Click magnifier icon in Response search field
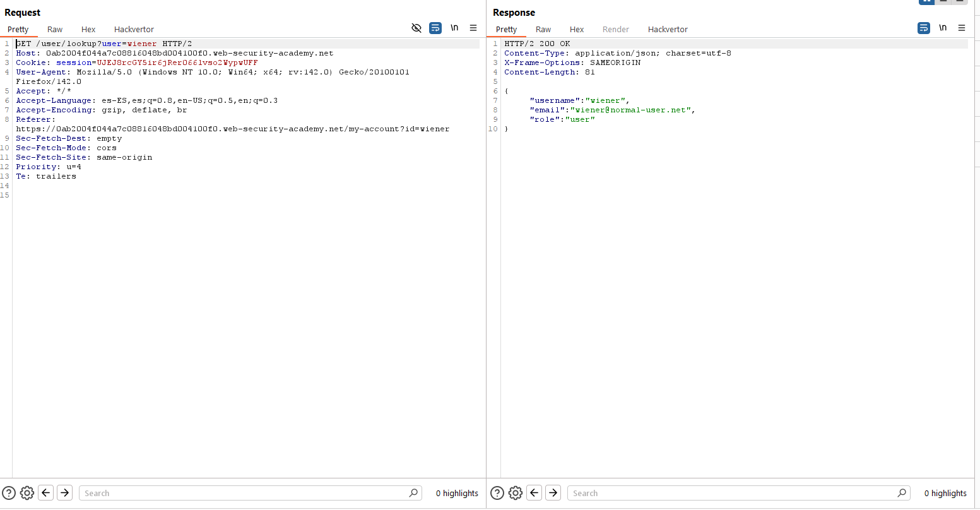Screen dimensions: 980x510 coord(902,493)
